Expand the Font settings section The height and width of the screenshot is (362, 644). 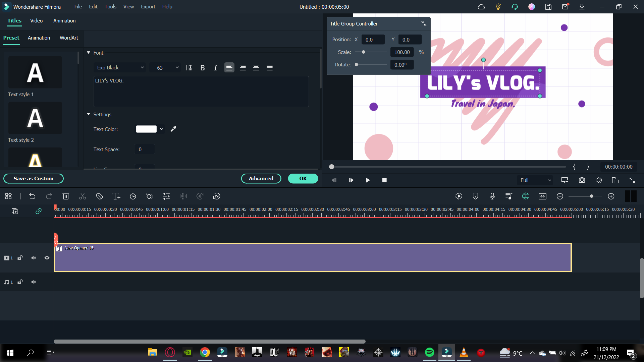[88, 53]
